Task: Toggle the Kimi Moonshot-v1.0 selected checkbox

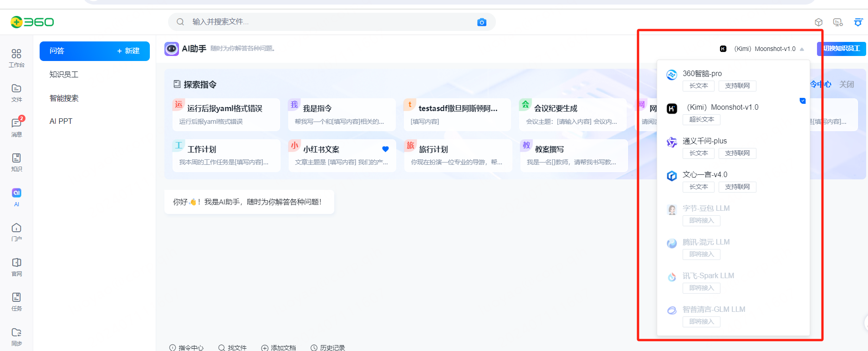Action: coord(802,101)
